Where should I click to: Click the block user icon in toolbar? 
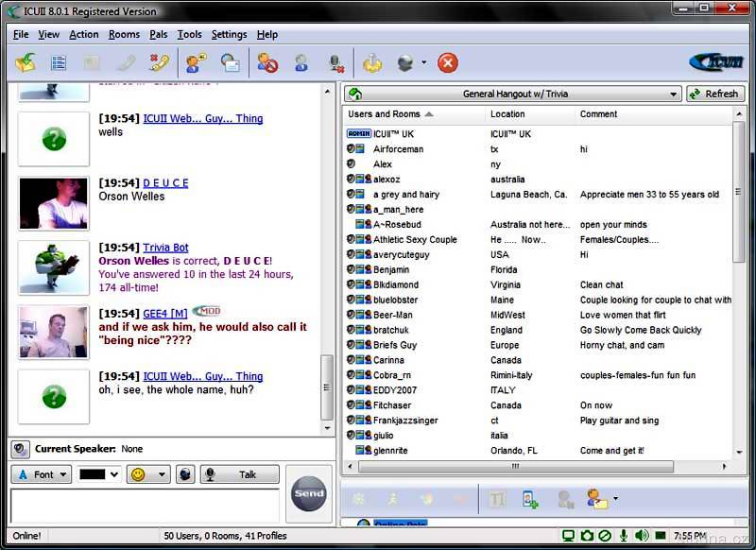(268, 63)
